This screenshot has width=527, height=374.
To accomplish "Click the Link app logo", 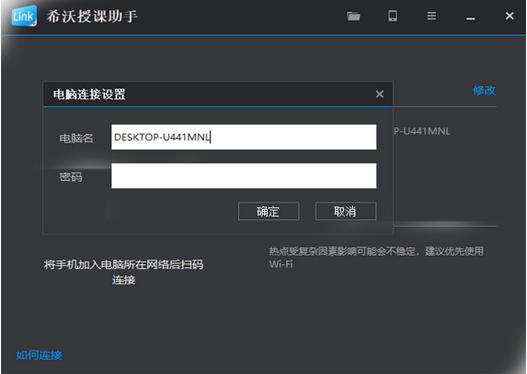I will point(24,16).
